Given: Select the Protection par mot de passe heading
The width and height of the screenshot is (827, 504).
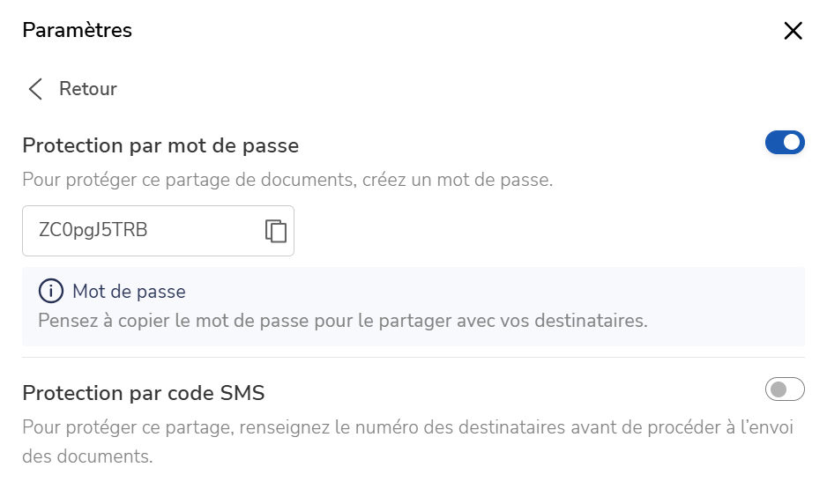Looking at the screenshot, I should pyautogui.click(x=160, y=145).
